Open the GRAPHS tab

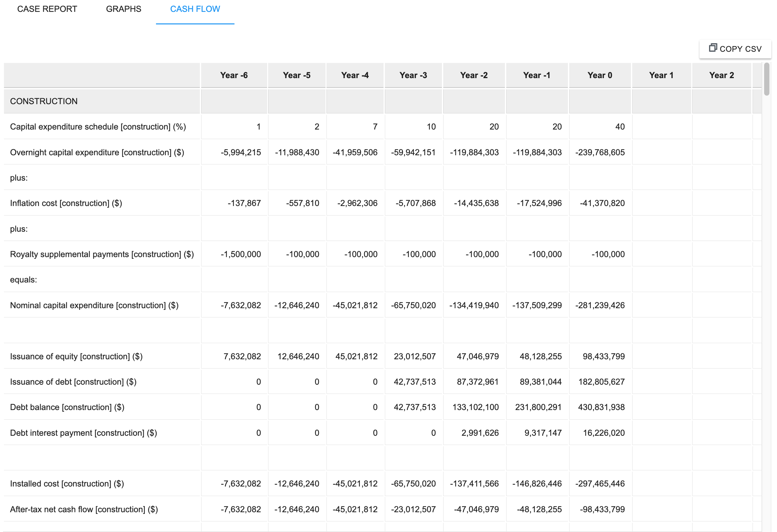coord(123,9)
